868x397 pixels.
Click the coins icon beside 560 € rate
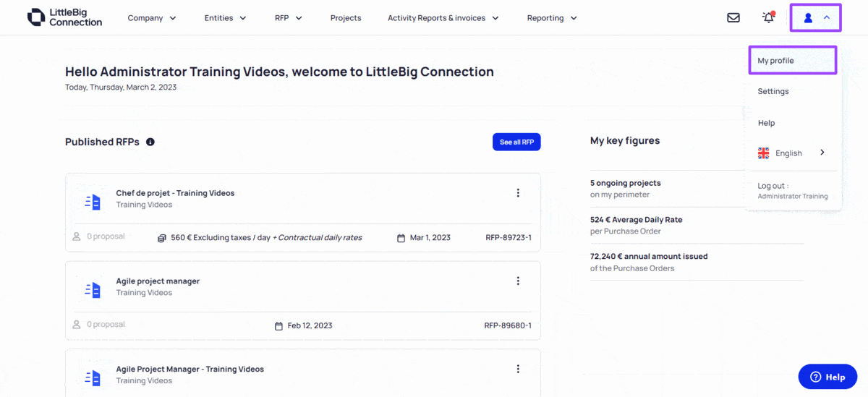tap(162, 238)
